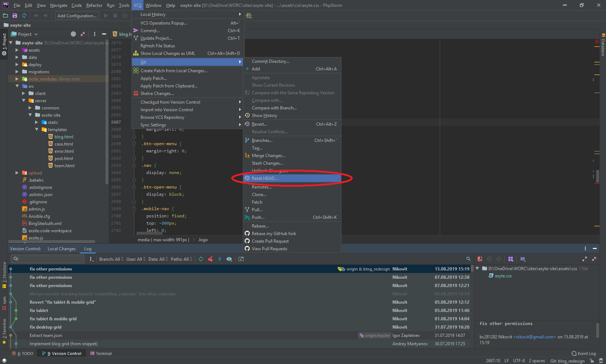Collapse the changed files directory node
Screen dimensions: 606x364
477,268
